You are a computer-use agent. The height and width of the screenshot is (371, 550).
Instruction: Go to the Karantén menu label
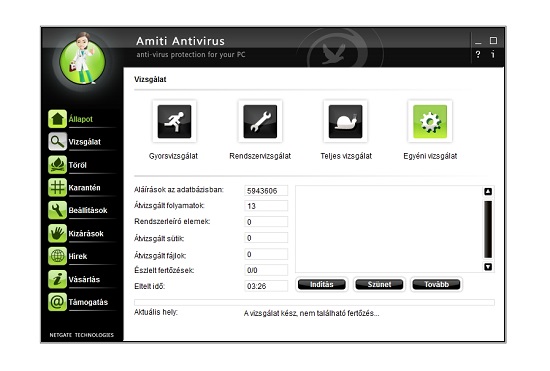click(x=85, y=188)
